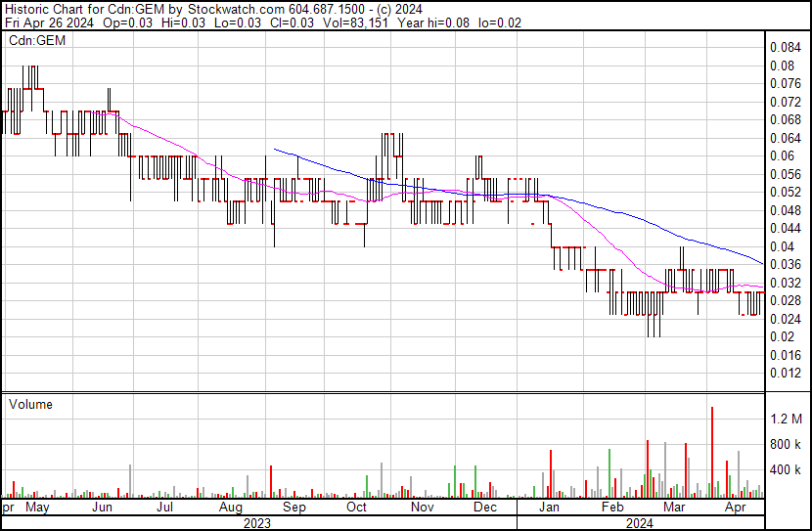
Task: Select the Dec month label
Action: click(485, 508)
